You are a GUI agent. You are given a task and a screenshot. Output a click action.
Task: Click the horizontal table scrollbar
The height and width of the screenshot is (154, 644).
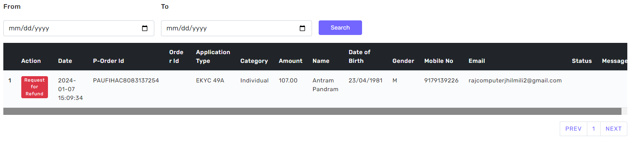(x=312, y=111)
